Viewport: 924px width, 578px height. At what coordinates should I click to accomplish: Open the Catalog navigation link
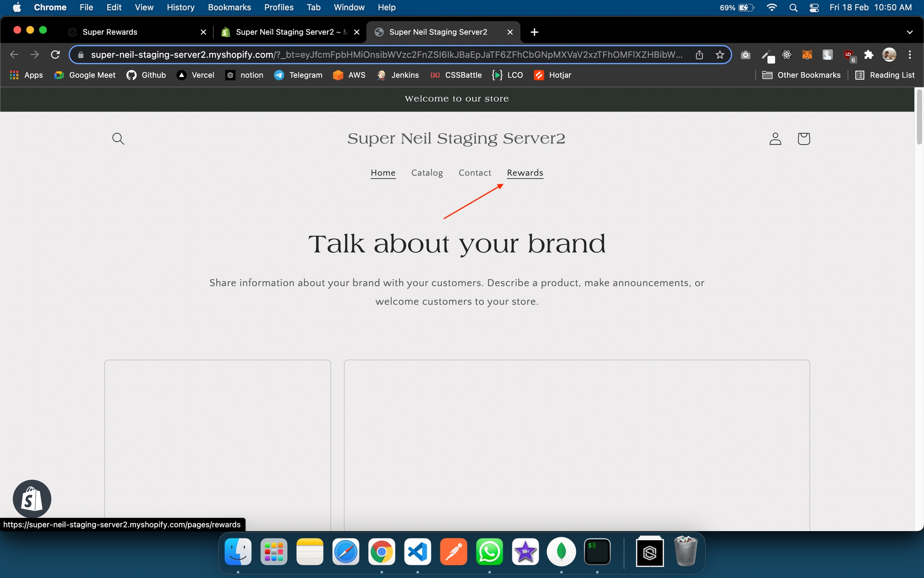[x=427, y=173]
